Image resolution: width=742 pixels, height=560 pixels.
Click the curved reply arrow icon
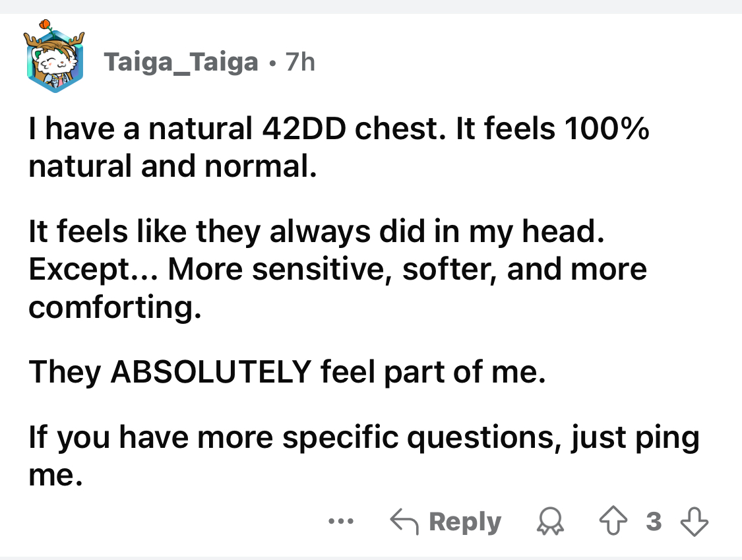tap(404, 522)
